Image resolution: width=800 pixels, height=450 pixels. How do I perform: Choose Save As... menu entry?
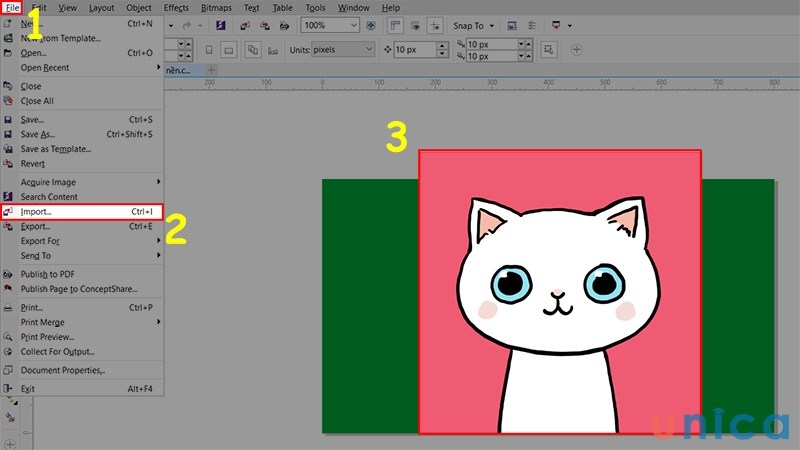tap(82, 134)
